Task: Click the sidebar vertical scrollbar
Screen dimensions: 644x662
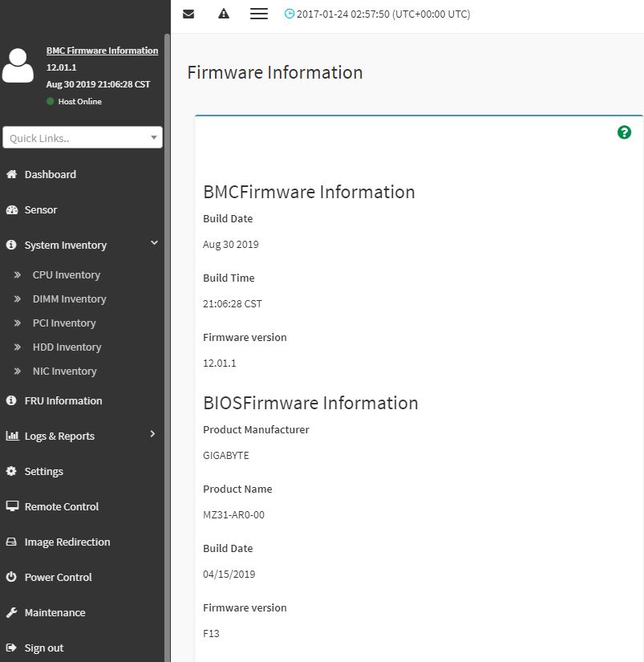Action: (167, 346)
